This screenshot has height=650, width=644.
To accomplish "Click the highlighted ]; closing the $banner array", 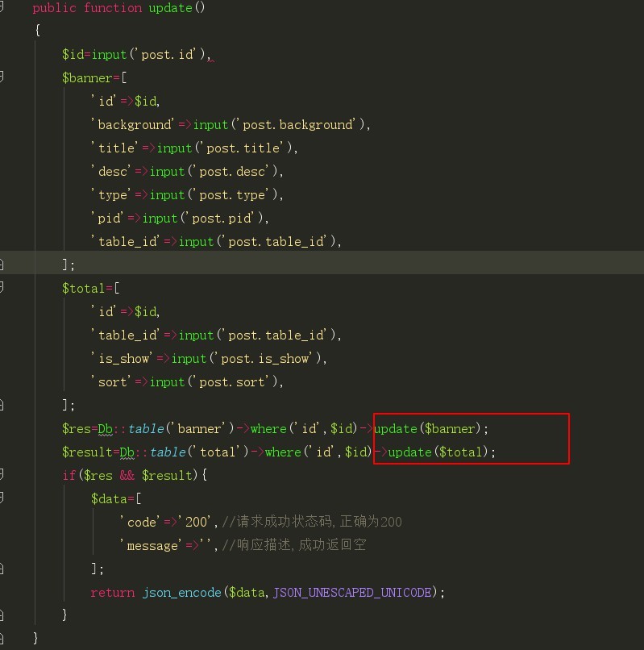I will [x=69, y=265].
